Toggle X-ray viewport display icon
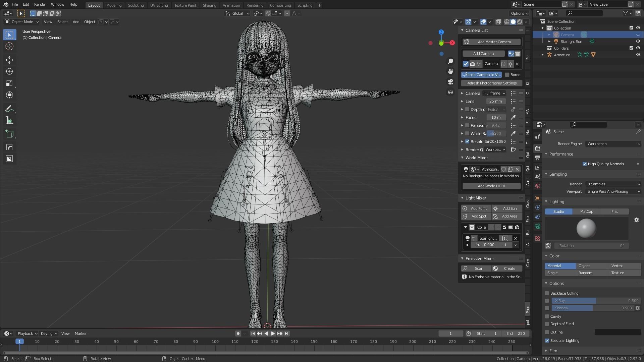The width and height of the screenshot is (644, 362). point(498,22)
